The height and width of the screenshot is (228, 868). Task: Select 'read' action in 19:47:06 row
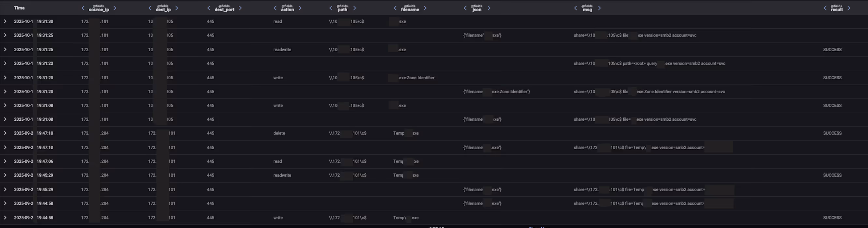[x=278, y=161]
